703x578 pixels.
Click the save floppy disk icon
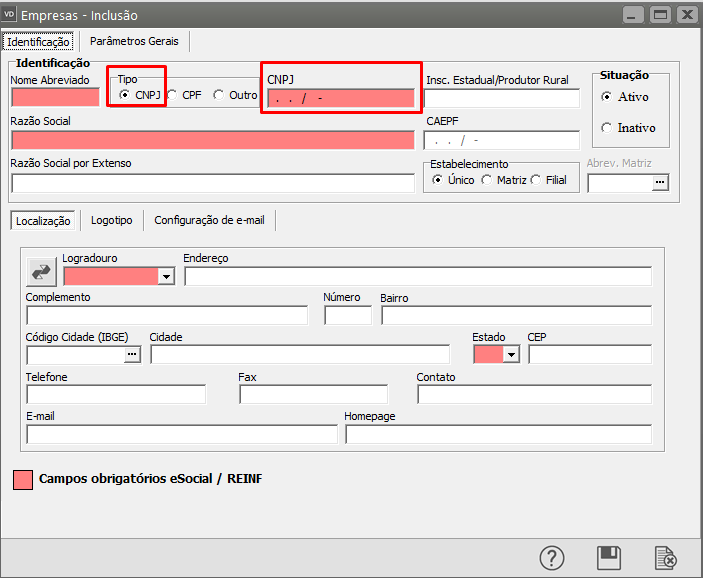click(x=608, y=558)
